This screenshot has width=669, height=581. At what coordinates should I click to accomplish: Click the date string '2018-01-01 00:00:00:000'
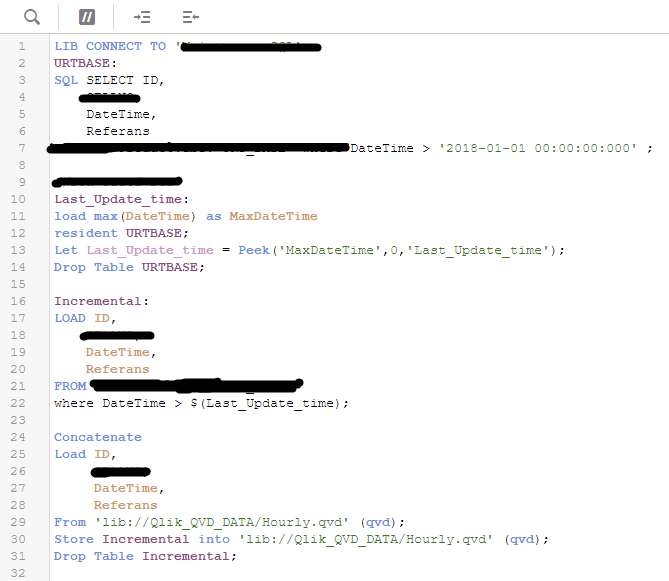pyautogui.click(x=538, y=148)
